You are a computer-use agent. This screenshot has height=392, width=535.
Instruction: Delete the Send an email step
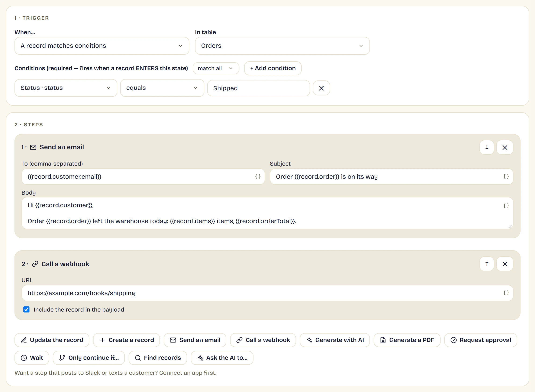pos(505,147)
